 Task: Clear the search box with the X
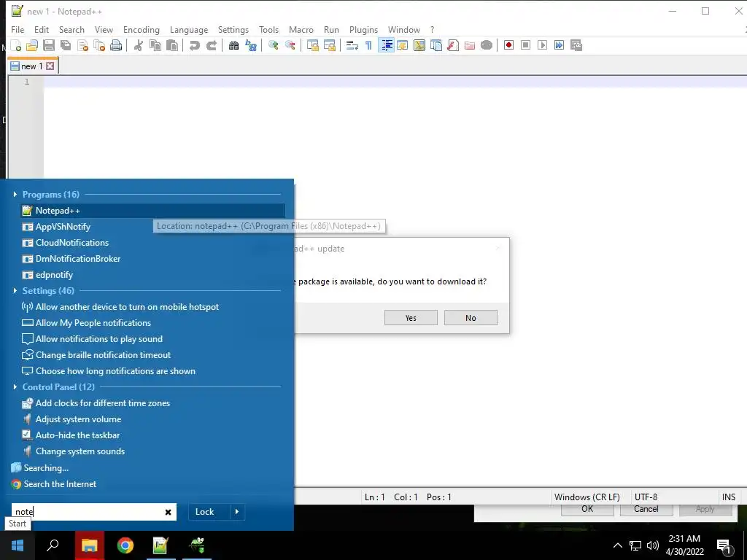169,512
